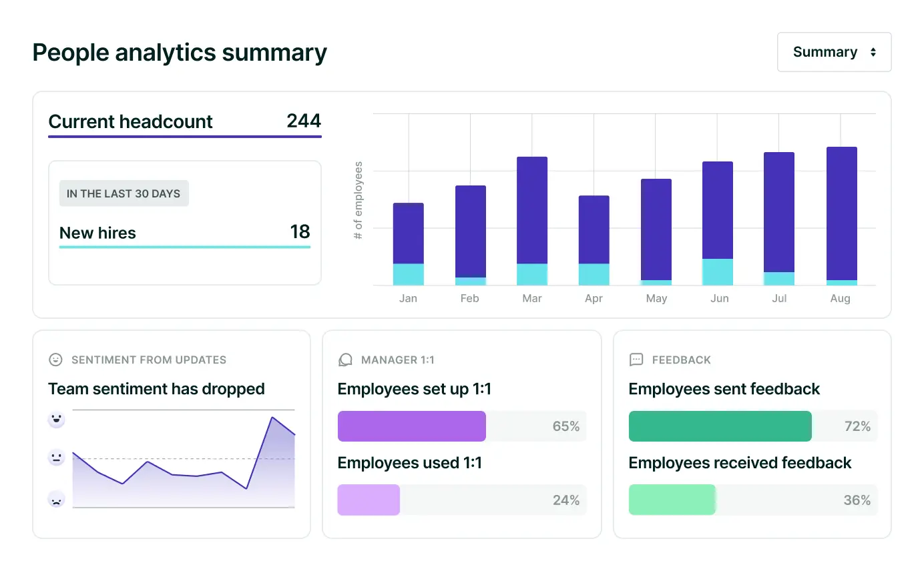Click the cyan segment of the June bar

click(718, 272)
